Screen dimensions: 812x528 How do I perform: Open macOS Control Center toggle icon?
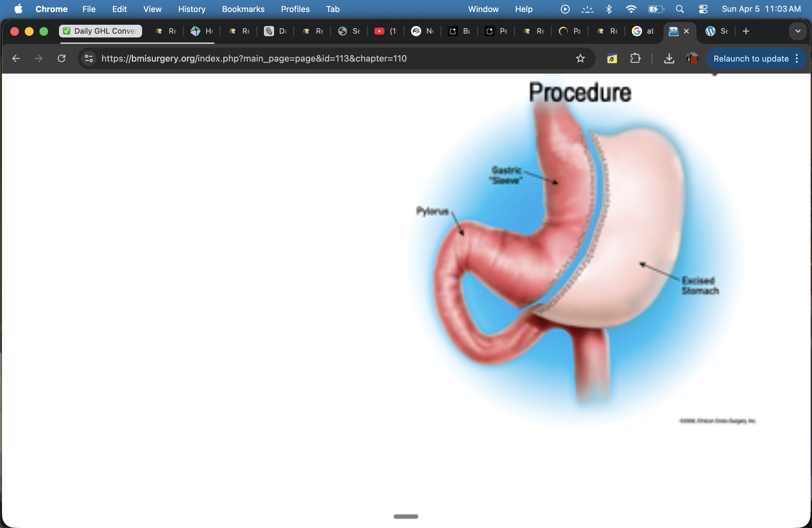click(703, 9)
